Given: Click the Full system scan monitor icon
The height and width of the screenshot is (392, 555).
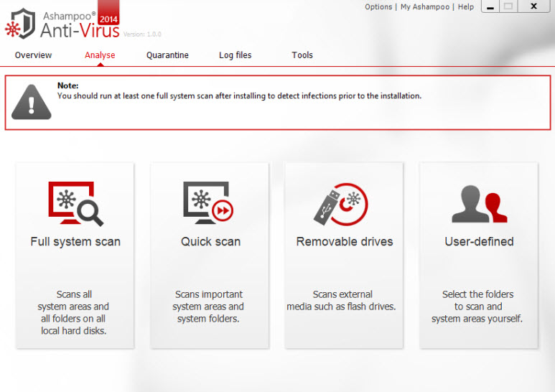Looking at the screenshot, I should click(x=75, y=204).
